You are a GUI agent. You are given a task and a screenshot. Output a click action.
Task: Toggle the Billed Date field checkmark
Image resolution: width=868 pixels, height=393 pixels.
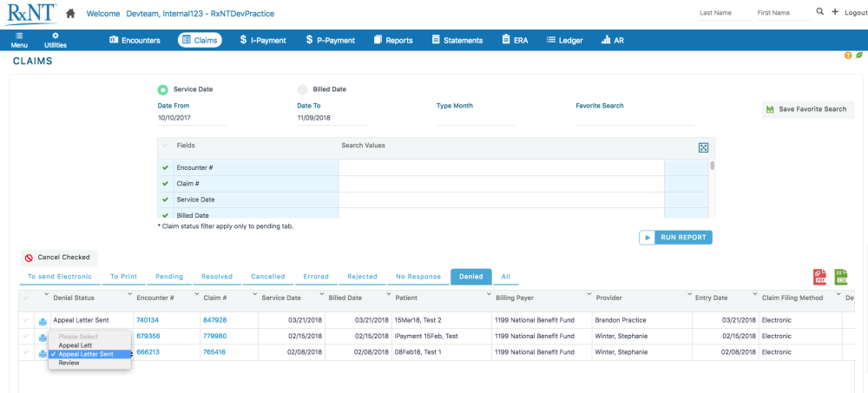pyautogui.click(x=166, y=215)
